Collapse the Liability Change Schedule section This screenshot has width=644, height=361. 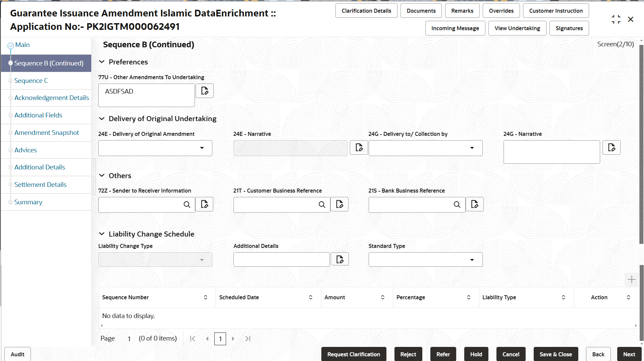102,234
